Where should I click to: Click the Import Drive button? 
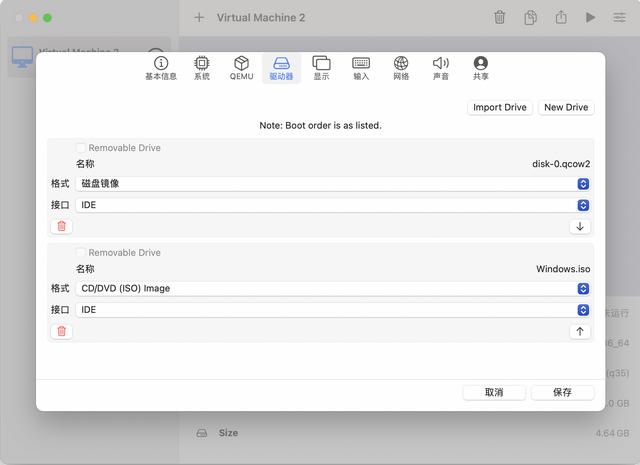click(500, 107)
